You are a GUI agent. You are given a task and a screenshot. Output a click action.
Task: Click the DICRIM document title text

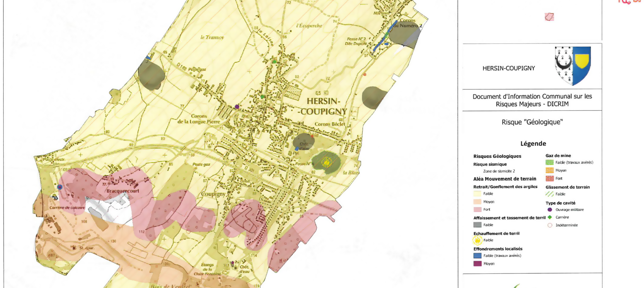pos(532,100)
